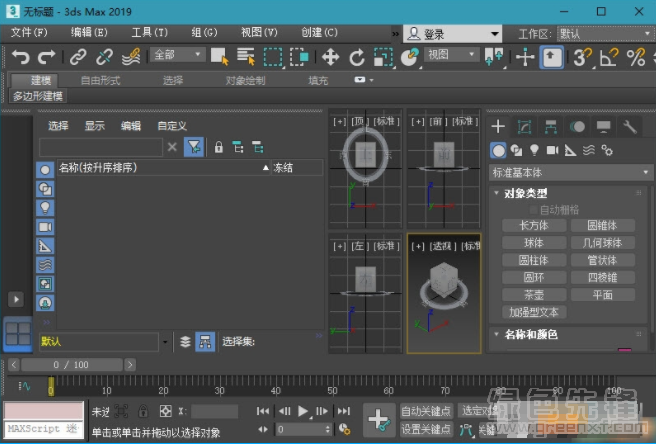Image resolution: width=656 pixels, height=444 pixels.
Task: Click the 加强型文本 button
Action: click(534, 312)
